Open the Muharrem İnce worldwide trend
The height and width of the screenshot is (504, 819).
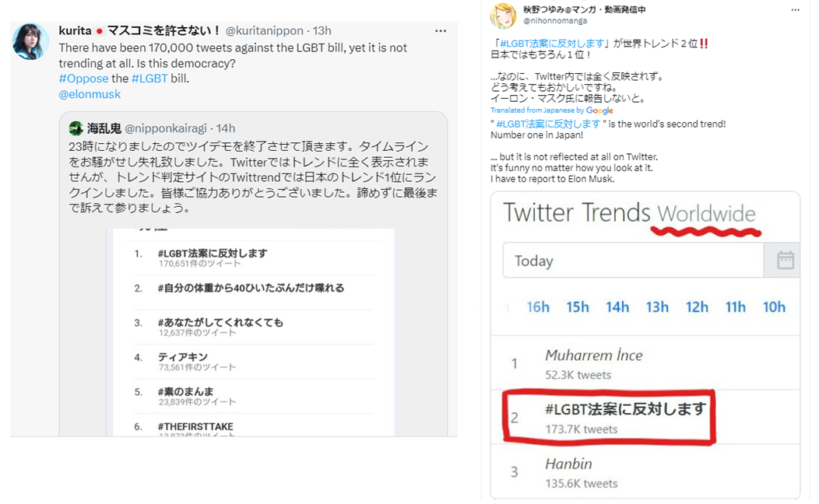[594, 355]
